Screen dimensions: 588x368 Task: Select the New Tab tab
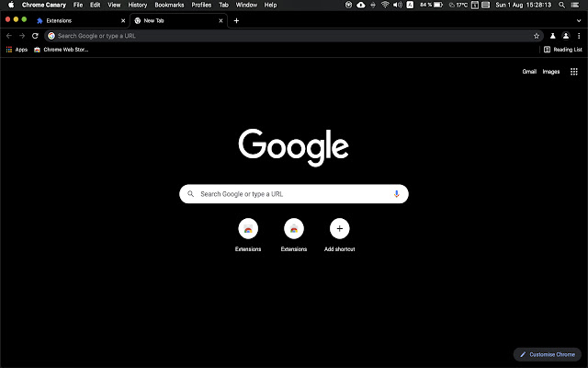click(x=178, y=20)
